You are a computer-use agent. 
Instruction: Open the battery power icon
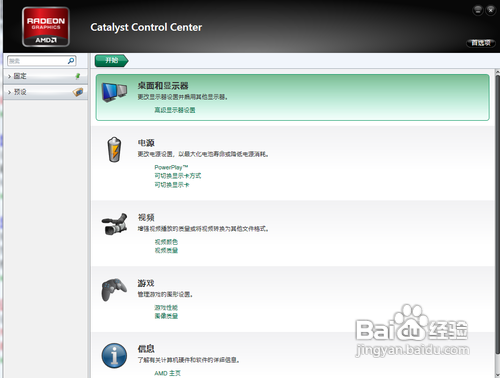[114, 149]
